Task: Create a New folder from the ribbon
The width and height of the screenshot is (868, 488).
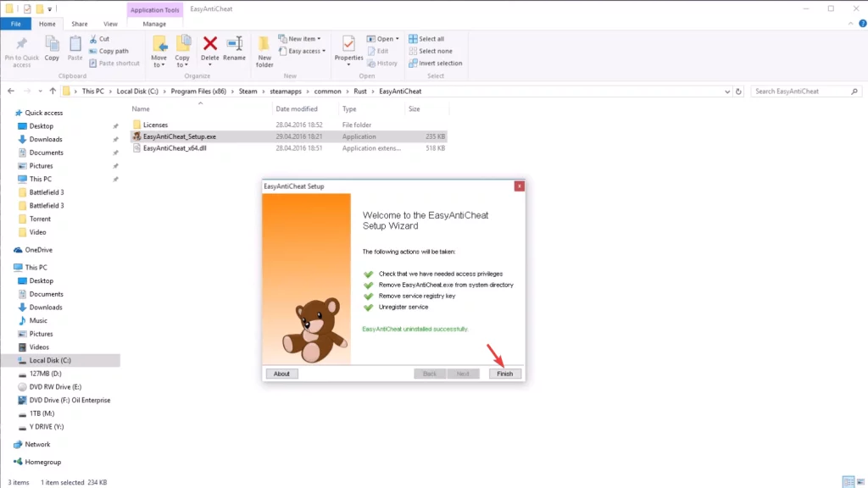Action: (x=264, y=51)
